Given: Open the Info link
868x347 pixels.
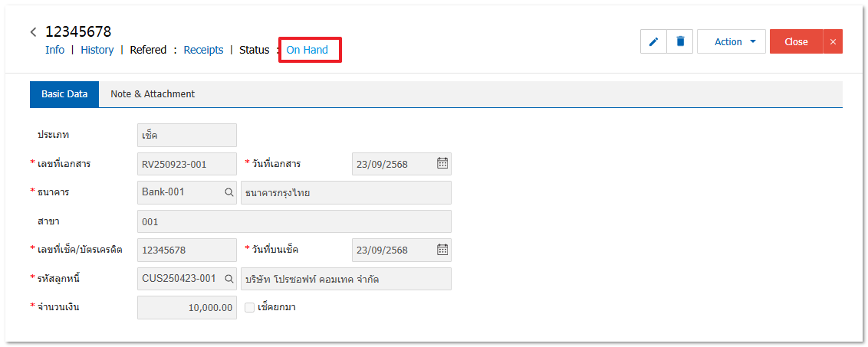Looking at the screenshot, I should [54, 50].
